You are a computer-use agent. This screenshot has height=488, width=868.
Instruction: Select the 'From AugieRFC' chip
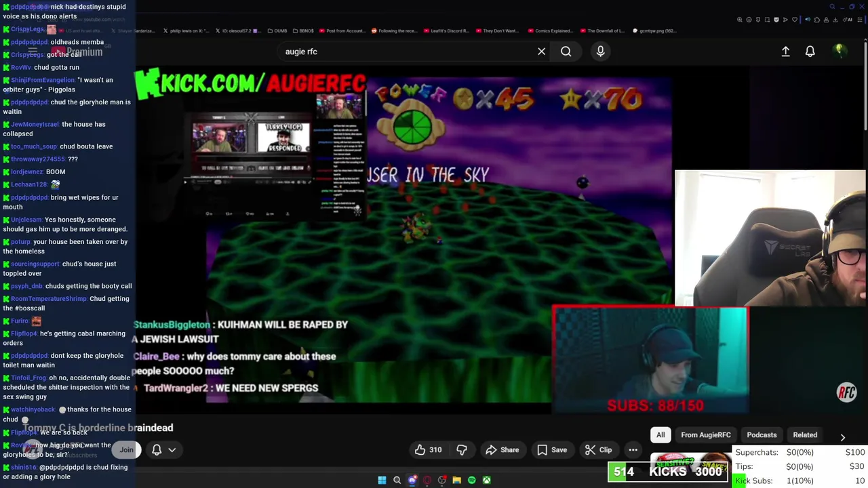point(706,435)
